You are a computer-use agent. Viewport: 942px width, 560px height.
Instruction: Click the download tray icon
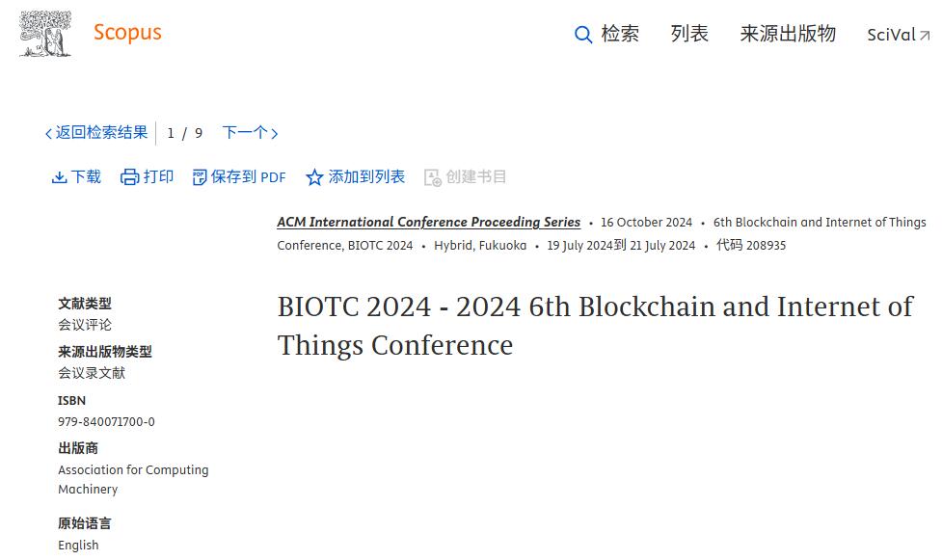pos(59,177)
